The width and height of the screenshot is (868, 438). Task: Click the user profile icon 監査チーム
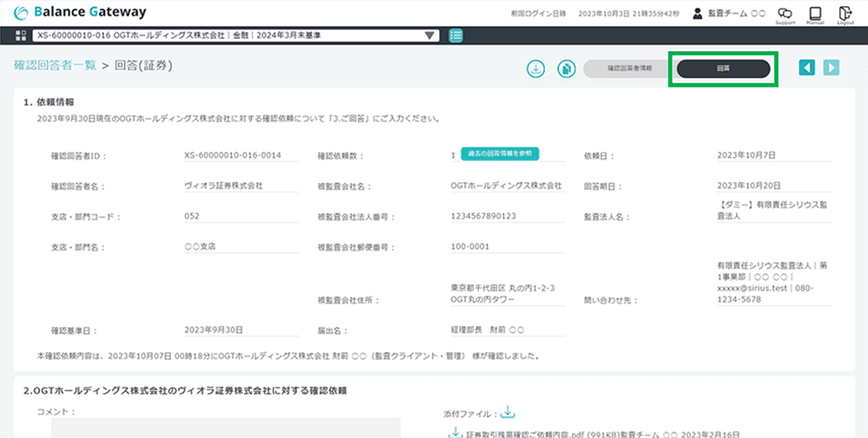pos(697,13)
